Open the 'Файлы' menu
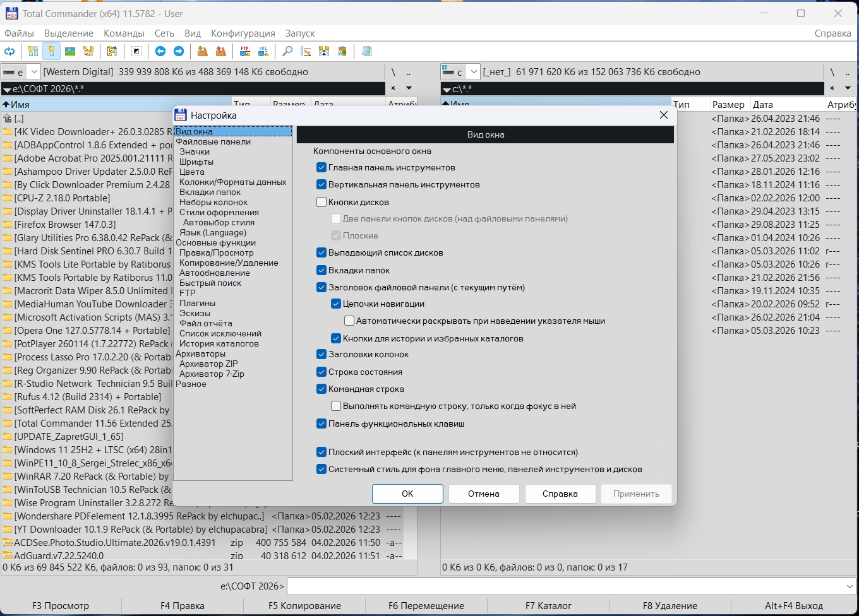This screenshot has width=859, height=616. 19,33
